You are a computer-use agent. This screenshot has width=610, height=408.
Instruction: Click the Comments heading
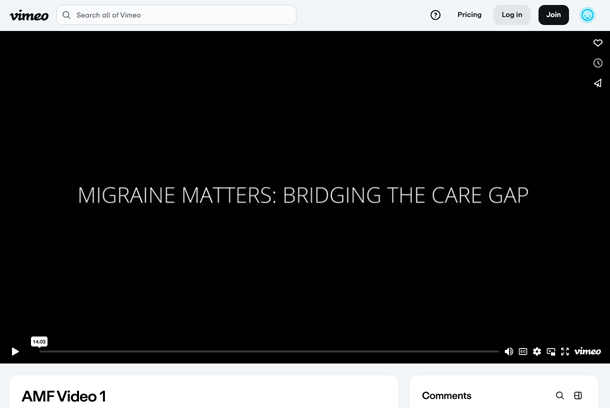click(447, 396)
